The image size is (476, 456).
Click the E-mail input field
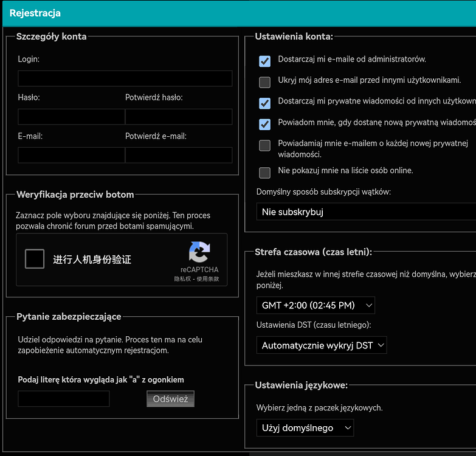[71, 155]
